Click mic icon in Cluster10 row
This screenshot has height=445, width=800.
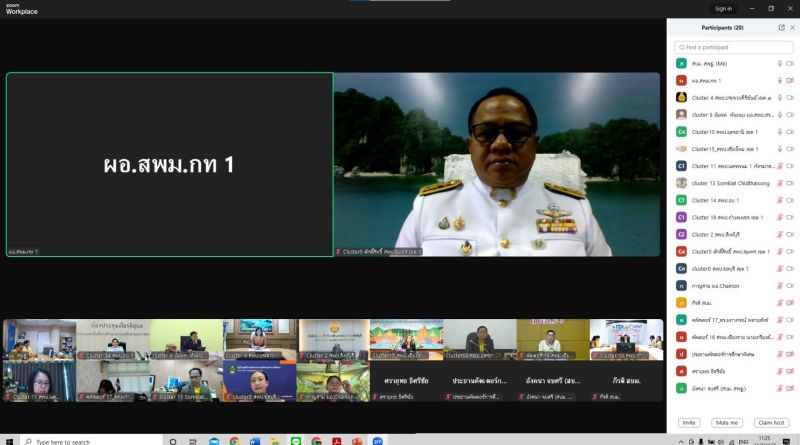[780, 132]
